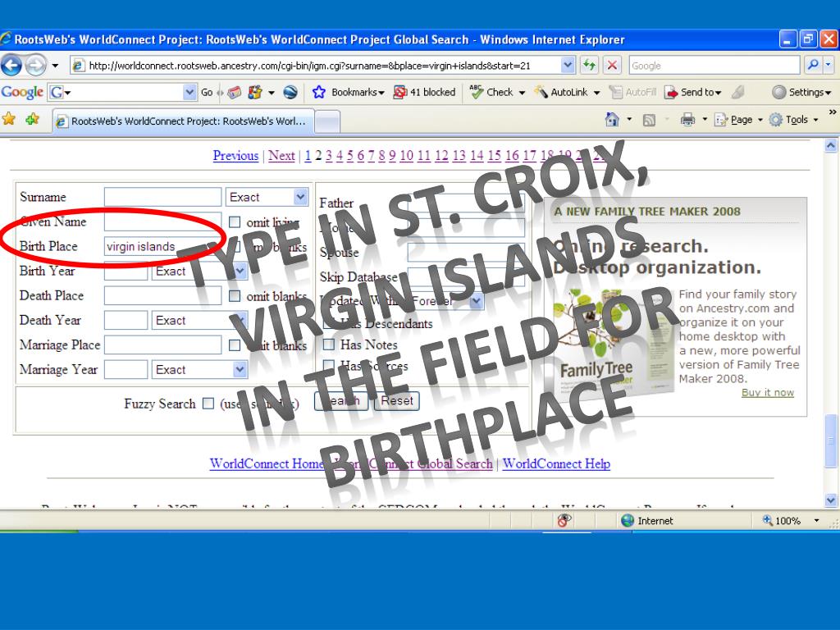Click the red Stop loading icon

612,66
